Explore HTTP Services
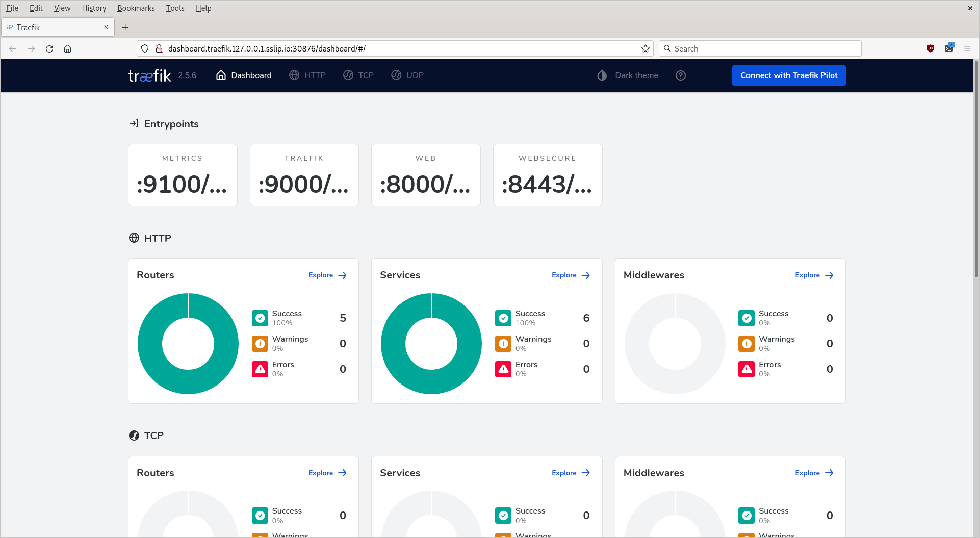The height and width of the screenshot is (538, 980). 571,275
